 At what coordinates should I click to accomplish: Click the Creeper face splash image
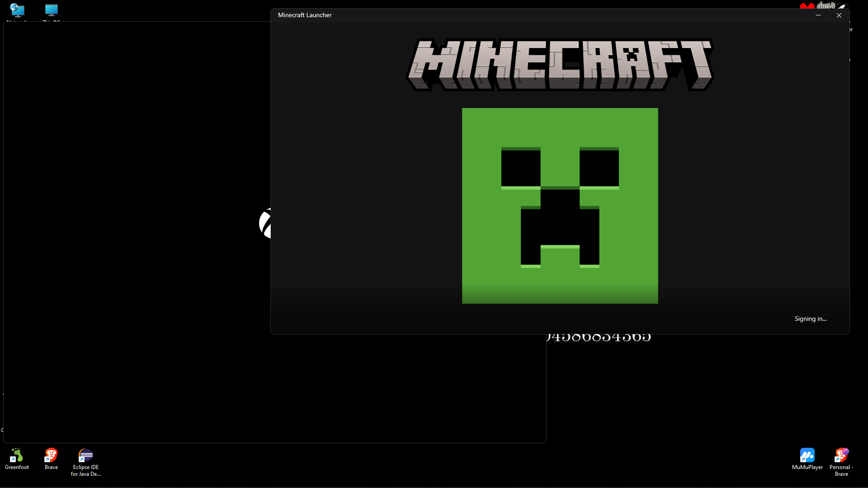(x=560, y=206)
